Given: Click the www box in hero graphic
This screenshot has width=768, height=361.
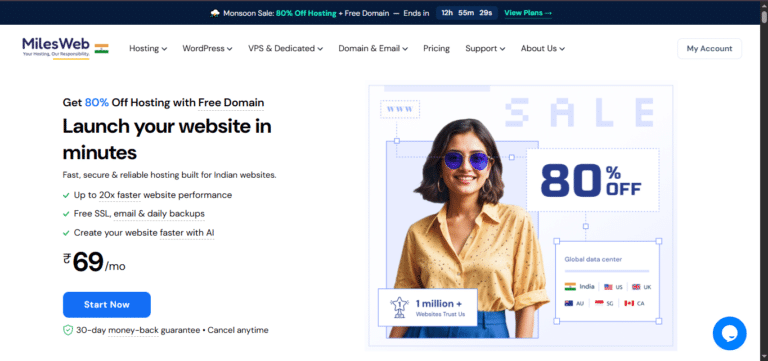Looking at the screenshot, I should pos(400,109).
